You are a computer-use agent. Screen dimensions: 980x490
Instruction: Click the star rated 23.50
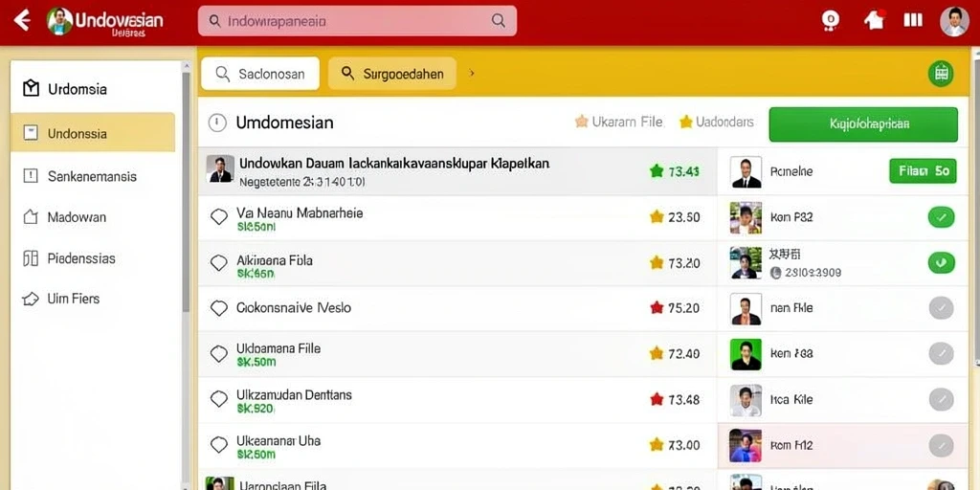coord(657,217)
